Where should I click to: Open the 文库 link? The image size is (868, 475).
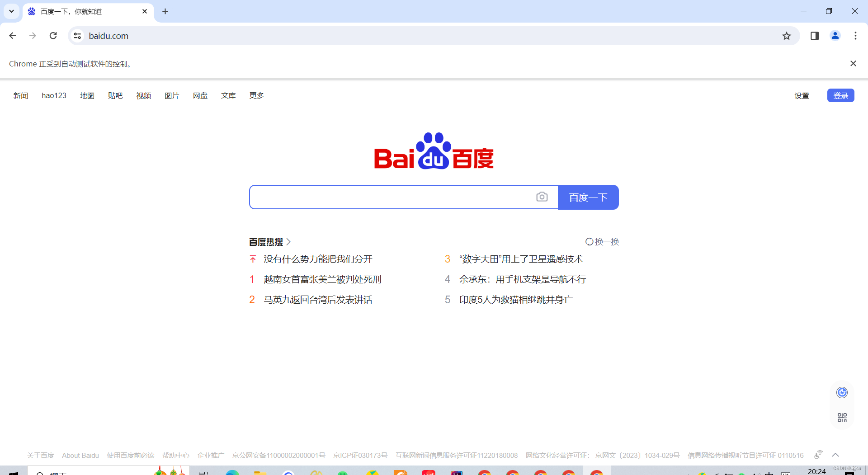228,95
